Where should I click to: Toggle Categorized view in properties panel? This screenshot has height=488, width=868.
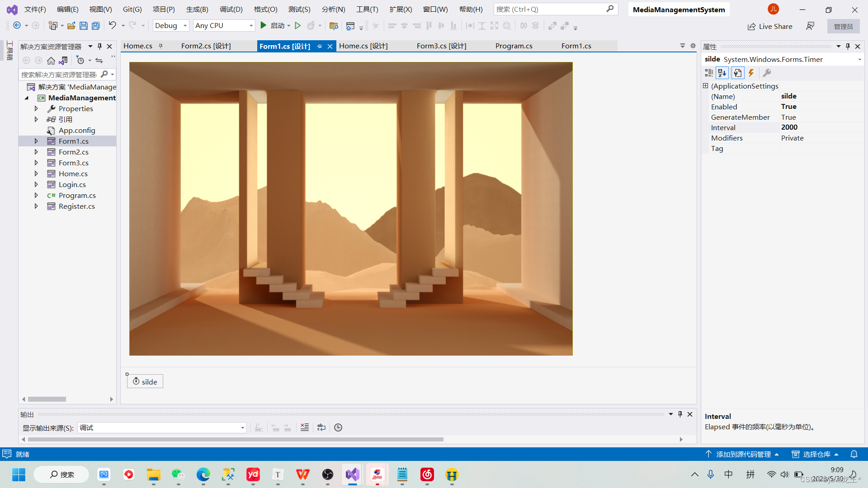click(x=708, y=73)
